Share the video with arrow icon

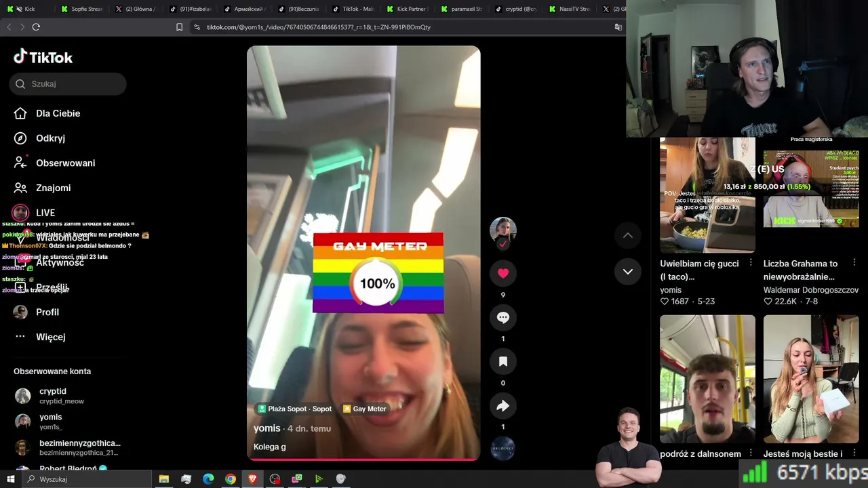click(502, 406)
